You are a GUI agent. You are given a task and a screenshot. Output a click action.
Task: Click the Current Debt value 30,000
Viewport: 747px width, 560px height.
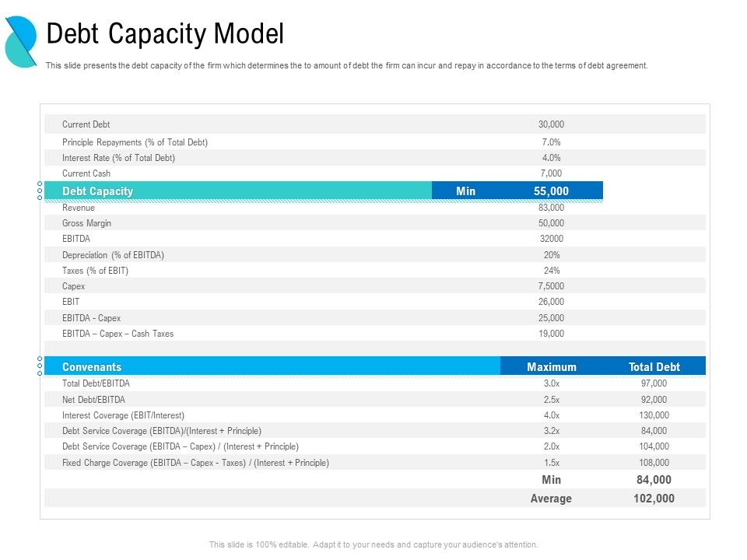551,124
